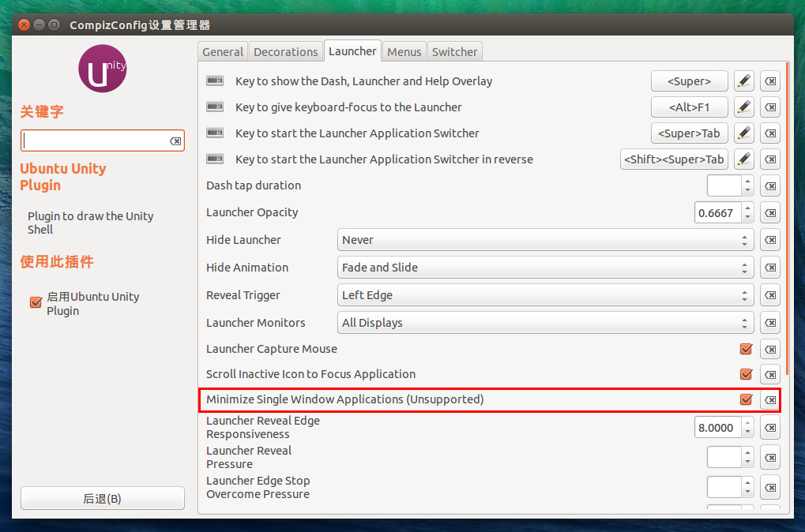Click the <Shift><Super>Tab key binding button

(674, 159)
